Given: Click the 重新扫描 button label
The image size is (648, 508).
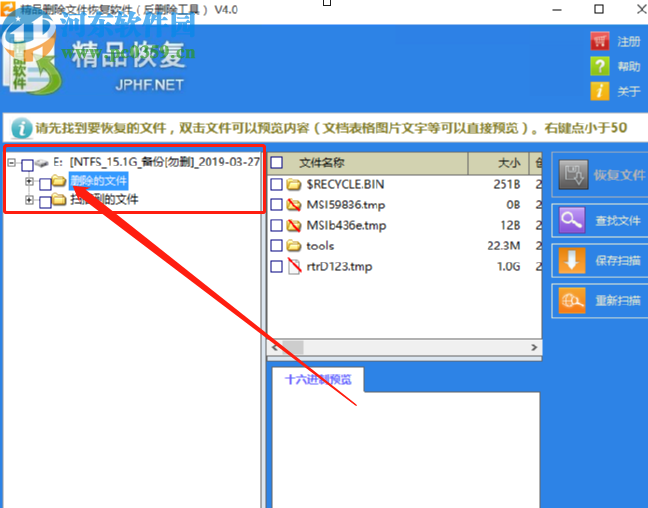Looking at the screenshot, I should [x=618, y=301].
